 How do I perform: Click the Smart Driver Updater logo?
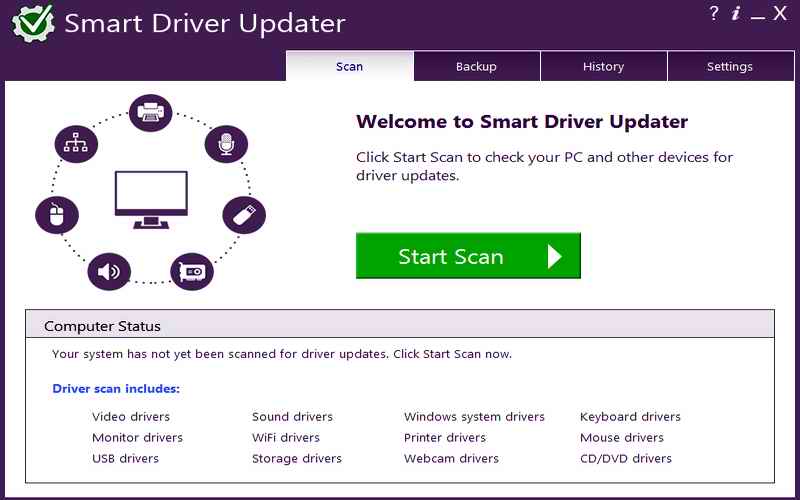(32, 24)
